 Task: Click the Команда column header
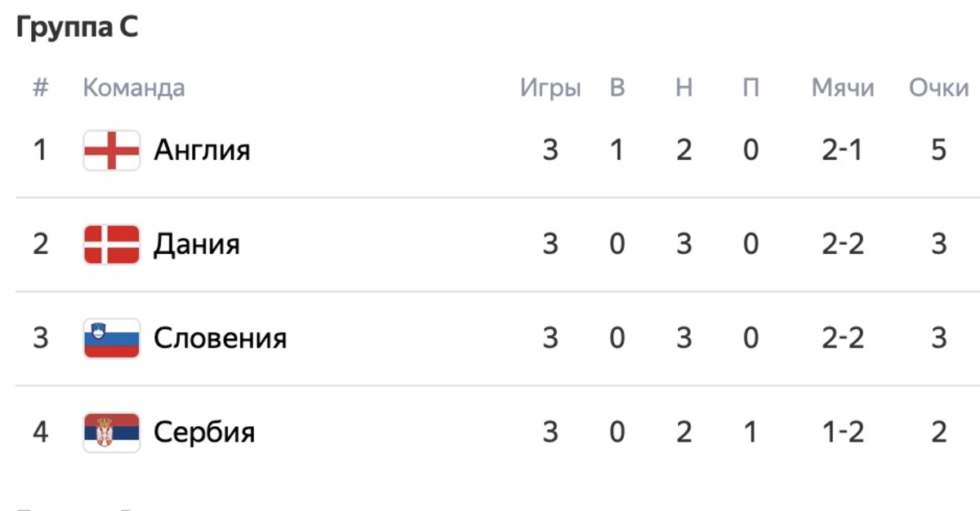point(134,87)
